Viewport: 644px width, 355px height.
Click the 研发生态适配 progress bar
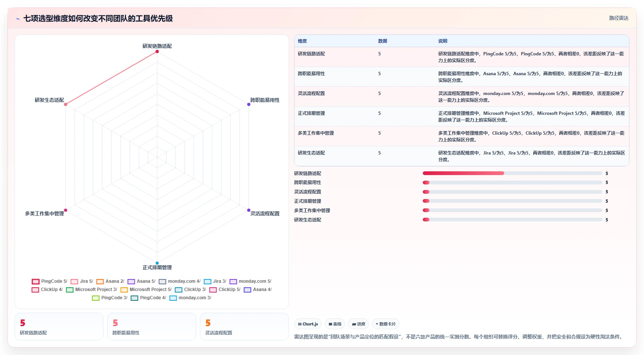tap(512, 220)
